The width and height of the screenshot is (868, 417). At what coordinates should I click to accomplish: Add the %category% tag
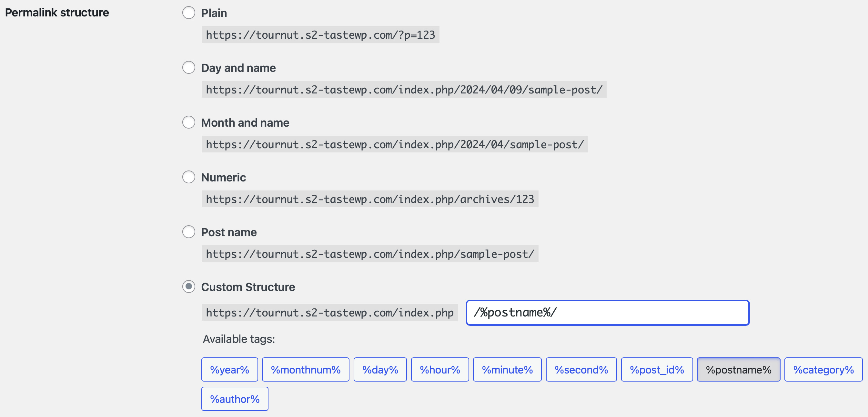tap(823, 369)
